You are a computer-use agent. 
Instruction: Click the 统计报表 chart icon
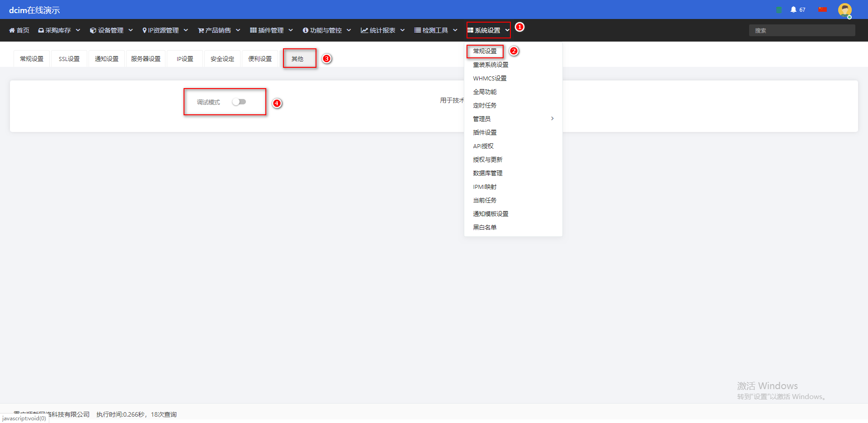(364, 30)
